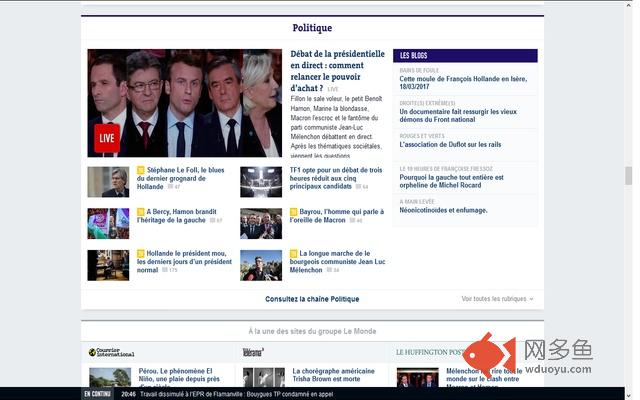
Task: Open blog post Néonicotinoïdes et enfumage
Action: (443, 210)
